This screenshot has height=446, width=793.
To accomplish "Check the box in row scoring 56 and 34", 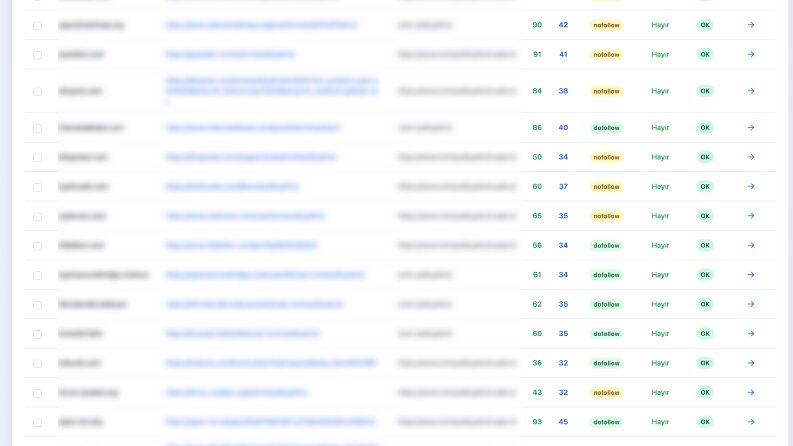I will (37, 246).
